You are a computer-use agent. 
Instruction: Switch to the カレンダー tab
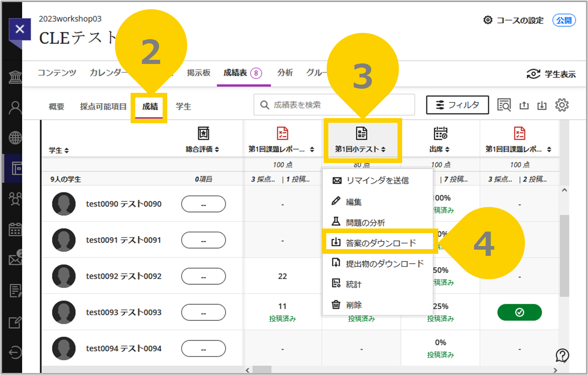coord(108,73)
